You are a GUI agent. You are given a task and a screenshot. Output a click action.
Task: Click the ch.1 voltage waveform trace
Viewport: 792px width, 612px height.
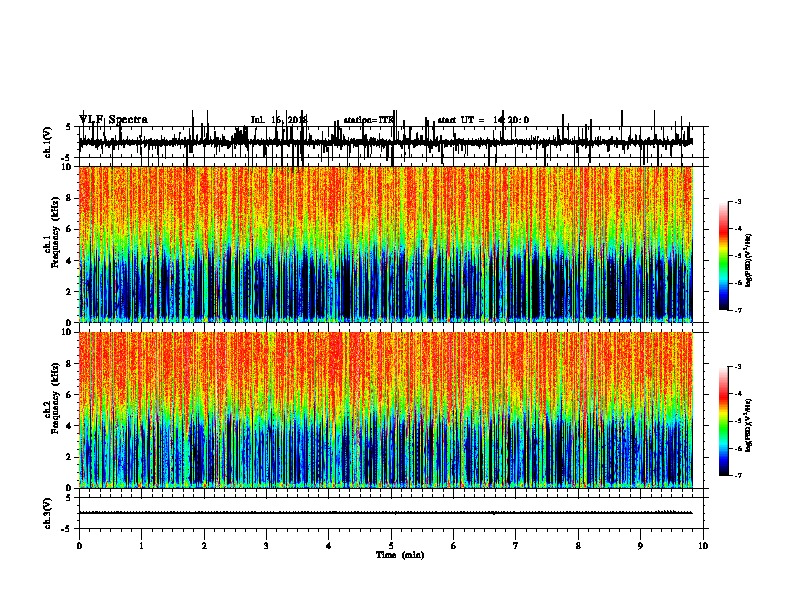(386, 142)
